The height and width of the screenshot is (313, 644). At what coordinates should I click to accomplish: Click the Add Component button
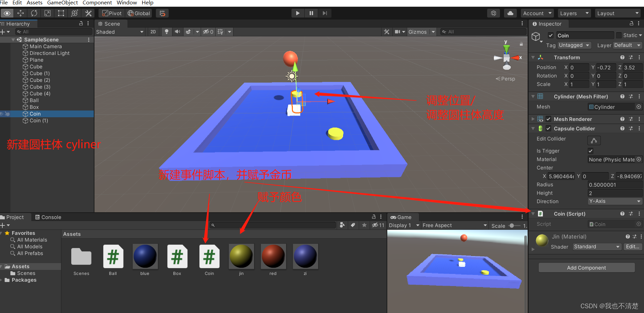[587, 268]
